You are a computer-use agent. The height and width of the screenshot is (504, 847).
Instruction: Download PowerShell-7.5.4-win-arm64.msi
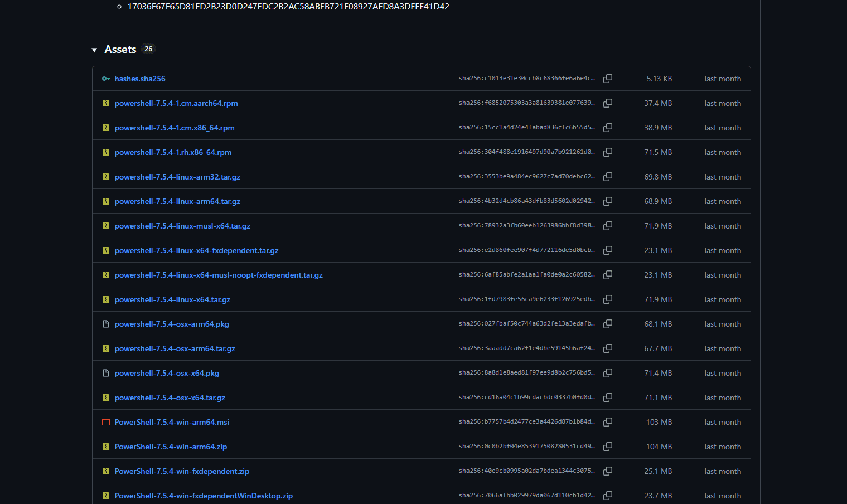(172, 422)
